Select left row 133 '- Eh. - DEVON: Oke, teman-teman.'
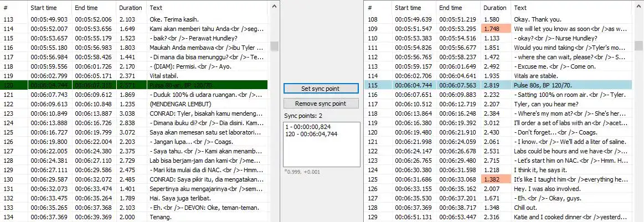The height and width of the screenshot is (222, 644). [135, 208]
